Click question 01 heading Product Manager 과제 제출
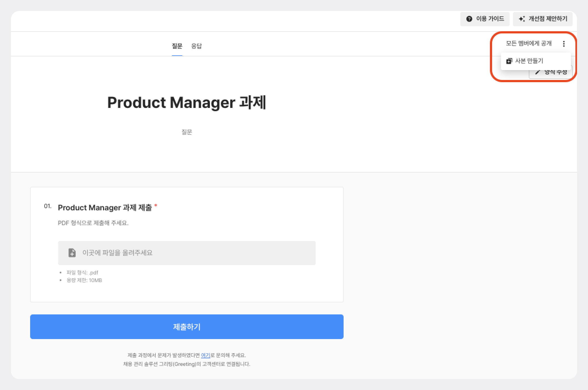 click(105, 208)
